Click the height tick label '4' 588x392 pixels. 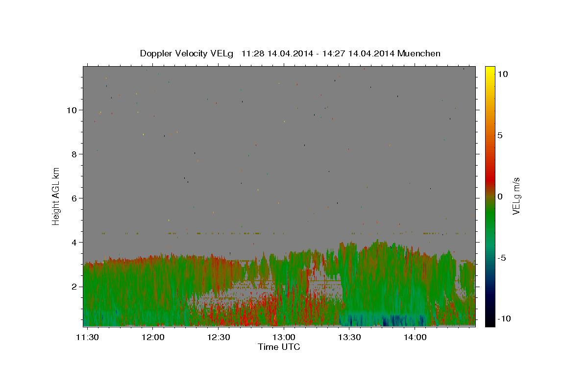pos(73,242)
